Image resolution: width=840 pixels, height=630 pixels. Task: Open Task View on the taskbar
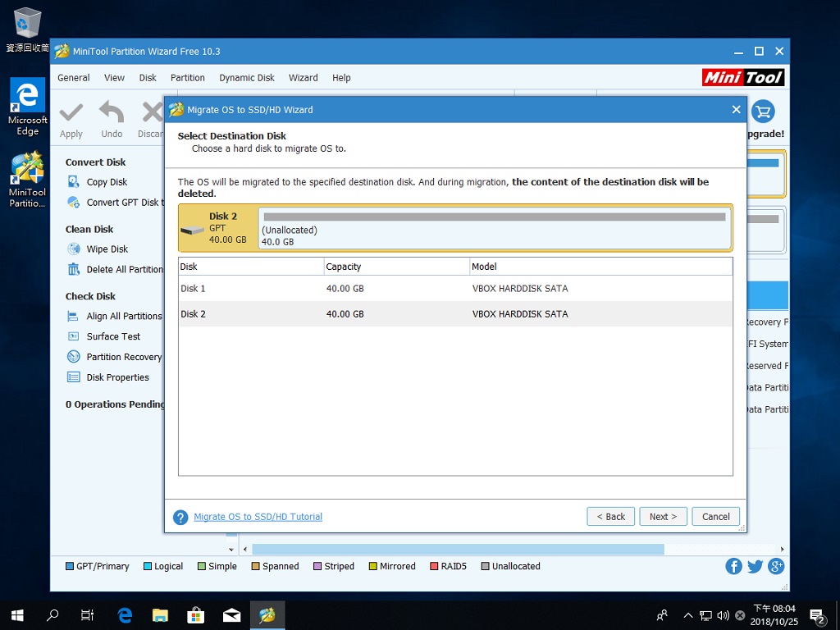[x=87, y=615]
